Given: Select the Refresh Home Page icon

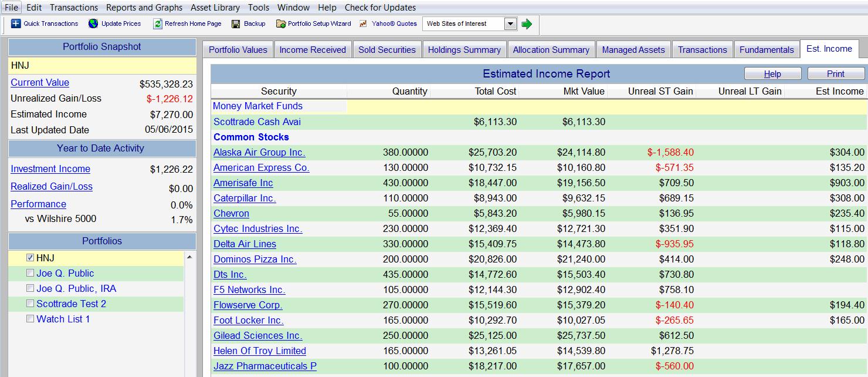Looking at the screenshot, I should coord(157,23).
